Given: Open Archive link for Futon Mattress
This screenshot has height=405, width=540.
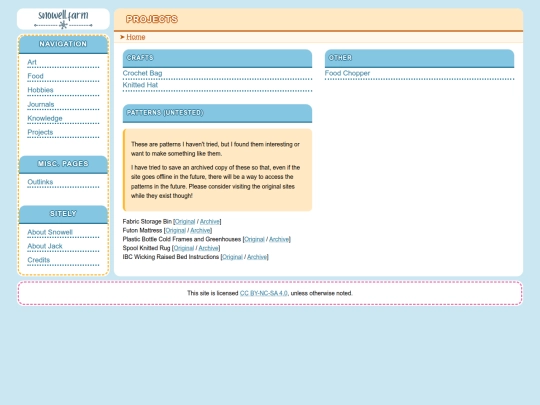Looking at the screenshot, I should [200, 230].
